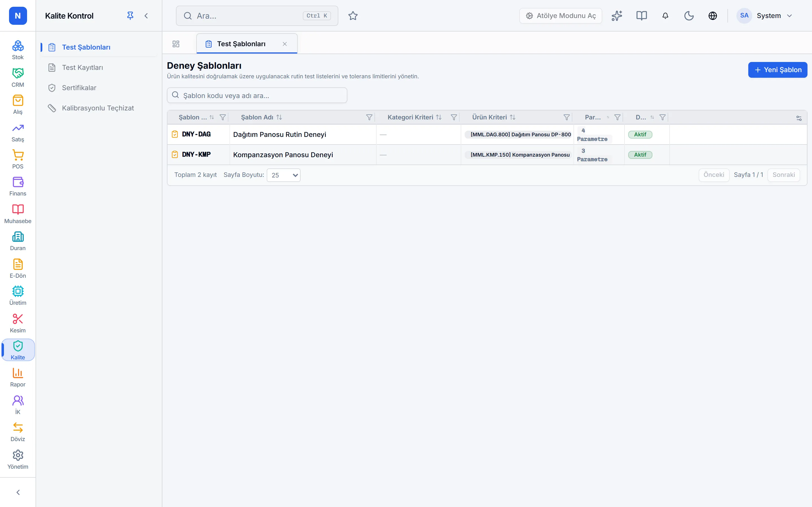
Task: Click the AI sparkles icon
Action: [617, 16]
